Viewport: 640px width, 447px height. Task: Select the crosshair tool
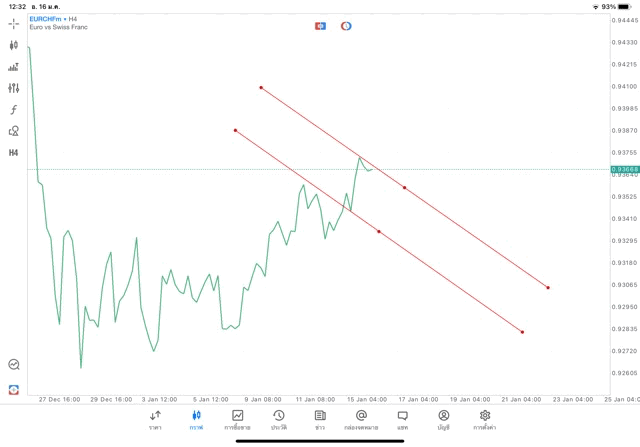click(x=14, y=23)
